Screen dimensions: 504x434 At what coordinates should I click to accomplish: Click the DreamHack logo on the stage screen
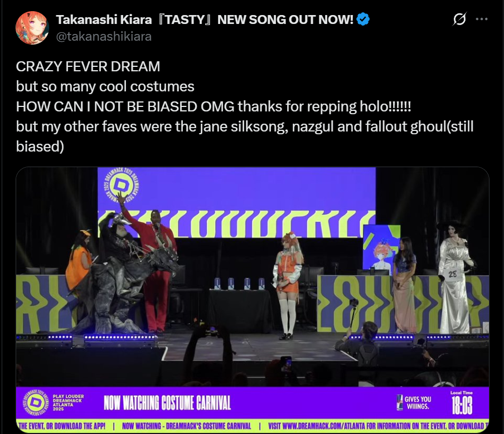[x=122, y=186]
